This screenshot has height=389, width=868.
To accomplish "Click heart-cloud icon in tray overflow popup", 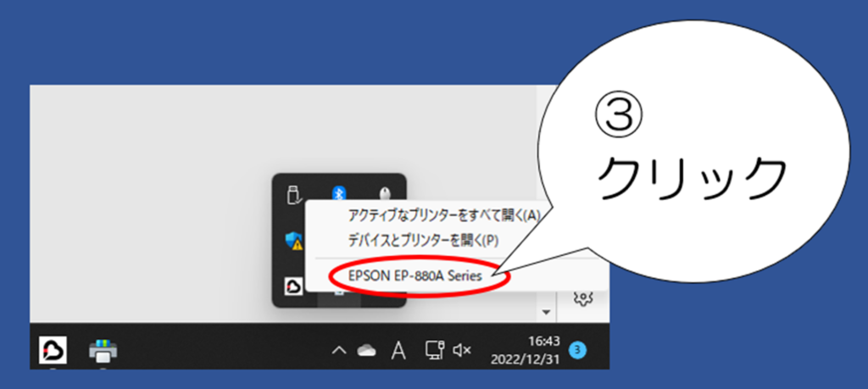I will 293,286.
